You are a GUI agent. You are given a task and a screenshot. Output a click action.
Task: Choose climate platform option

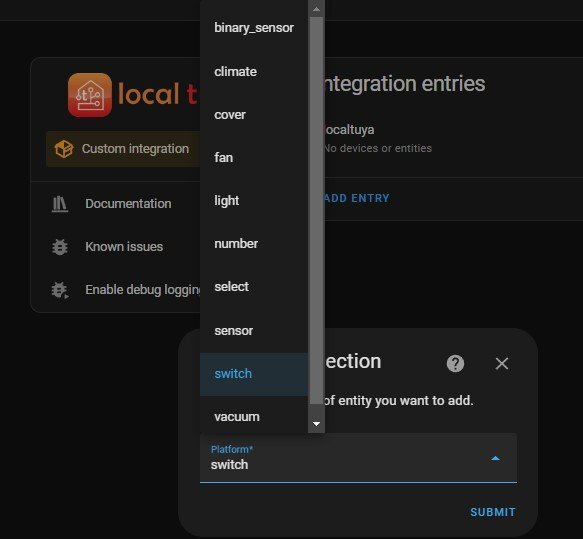point(254,71)
